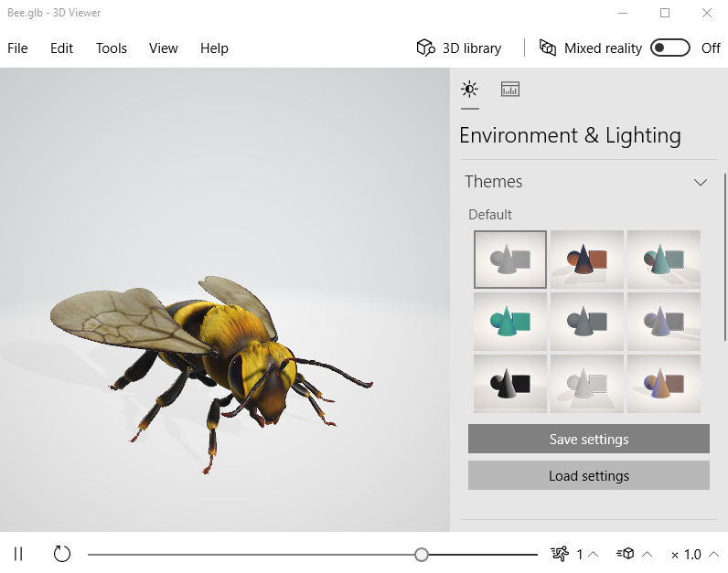Viewport: 728px width, 573px height.
Task: Open the 3D library
Action: pyautogui.click(x=459, y=48)
